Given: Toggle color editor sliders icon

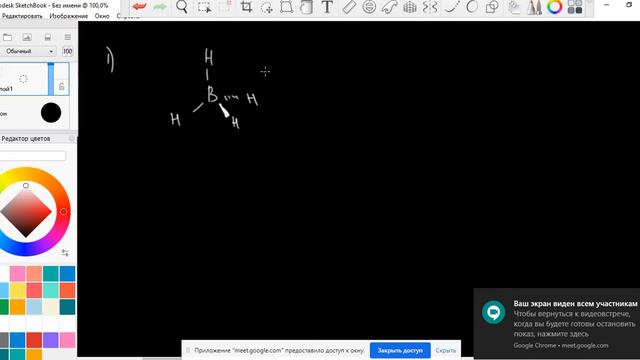Looking at the screenshot, I should click(65, 253).
